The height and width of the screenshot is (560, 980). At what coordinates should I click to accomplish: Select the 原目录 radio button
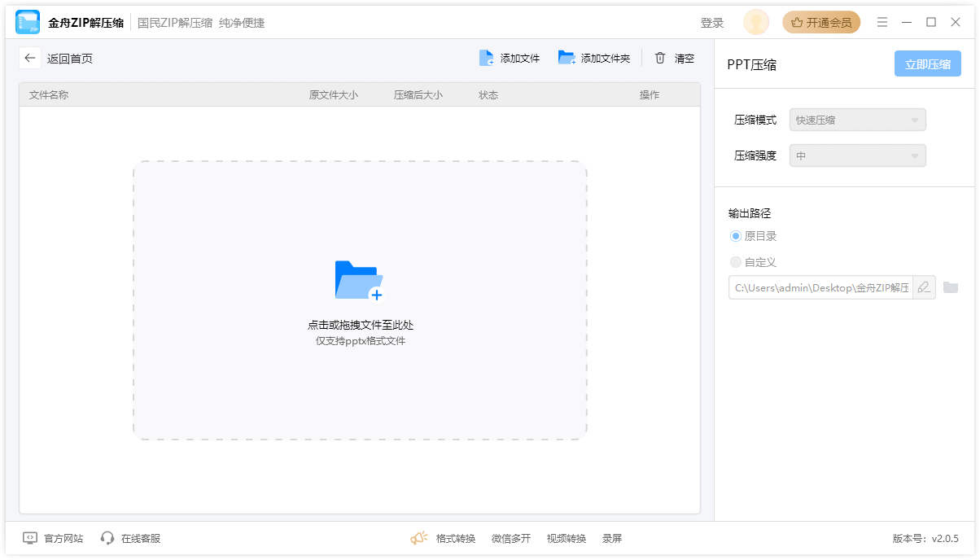(736, 236)
